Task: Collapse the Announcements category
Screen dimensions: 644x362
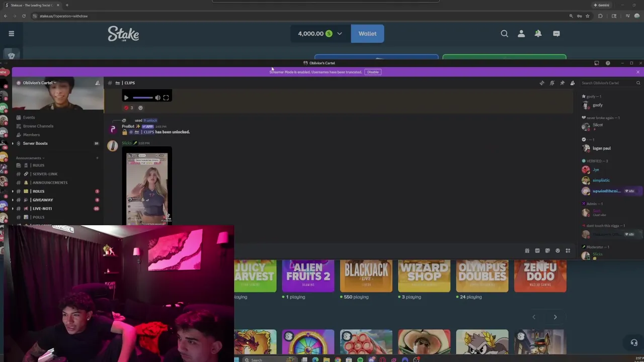Action: point(29,158)
